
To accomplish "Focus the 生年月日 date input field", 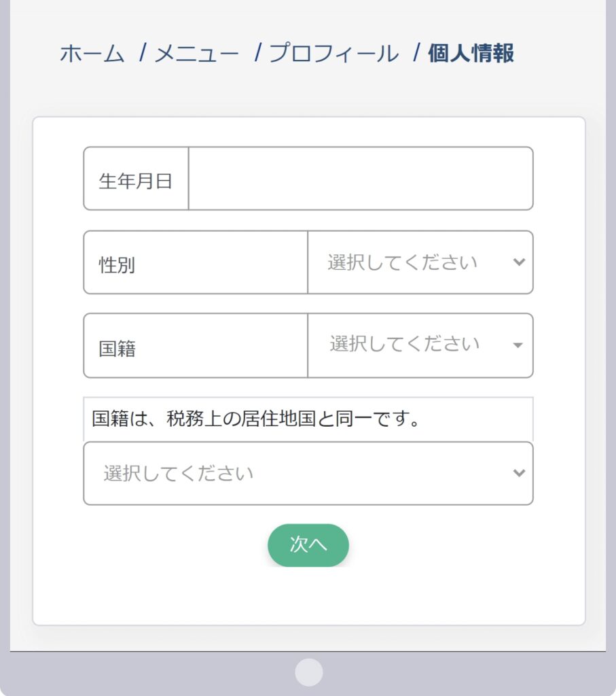I will click(x=361, y=179).
